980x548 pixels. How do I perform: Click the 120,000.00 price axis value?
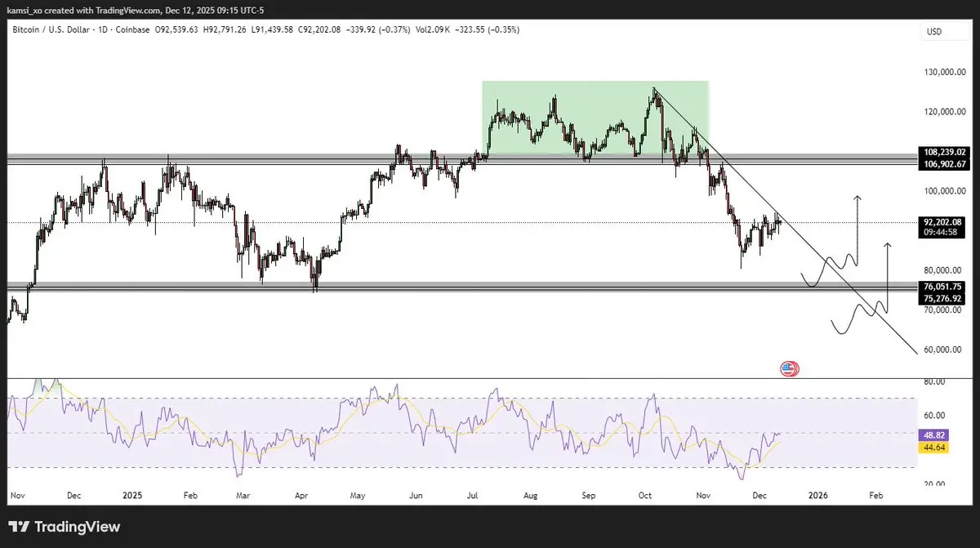[947, 112]
